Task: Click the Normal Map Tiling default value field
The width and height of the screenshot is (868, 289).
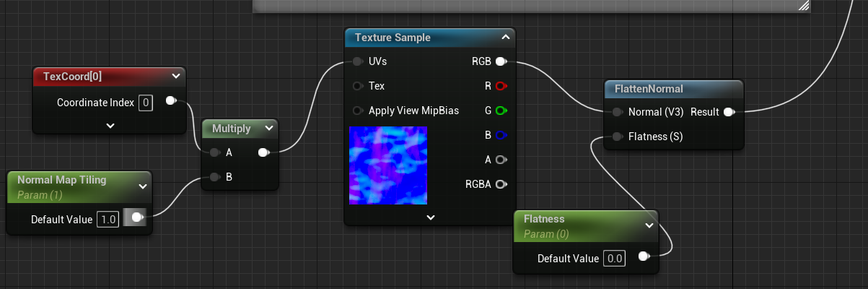Action: (108, 219)
